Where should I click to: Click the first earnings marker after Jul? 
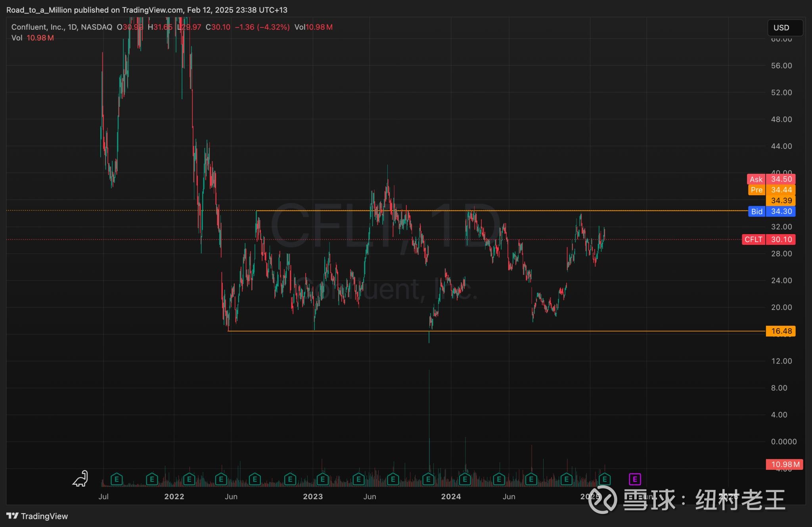point(116,479)
